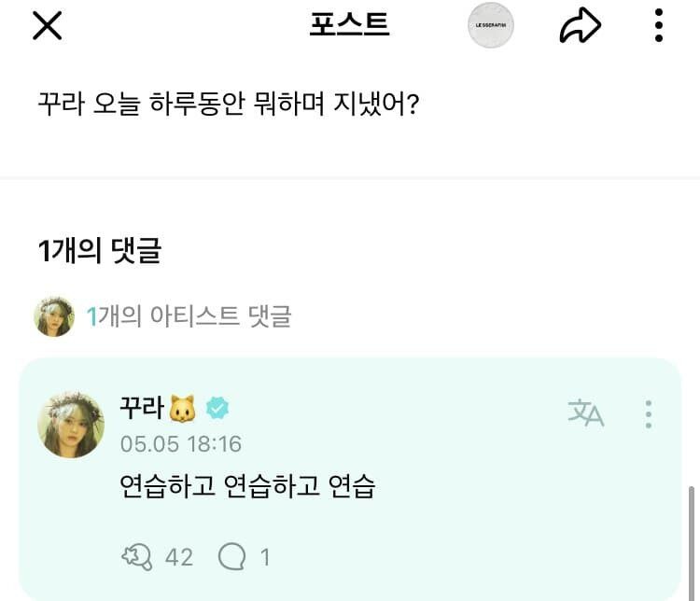Translate the comment by 꾸라
The image size is (700, 601).
pos(585,413)
